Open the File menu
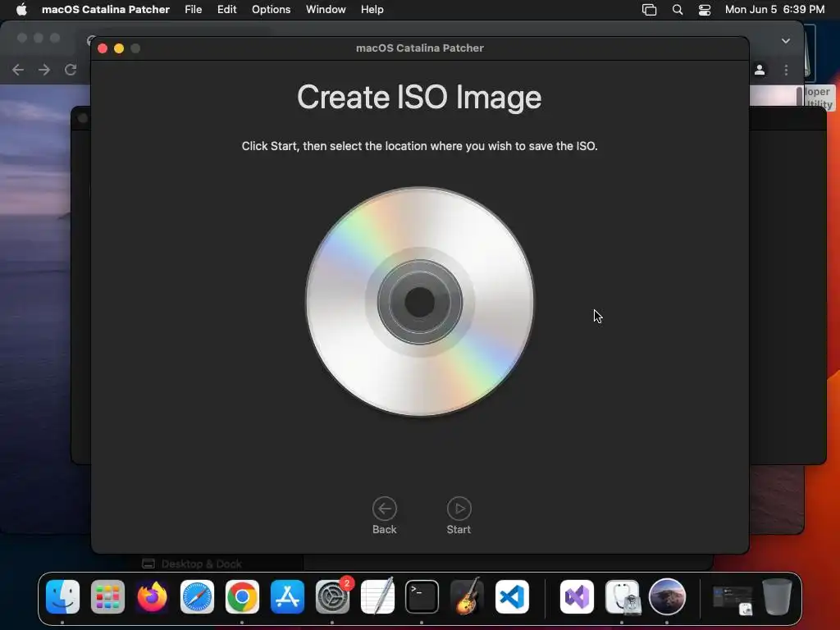The image size is (840, 630). 194,10
